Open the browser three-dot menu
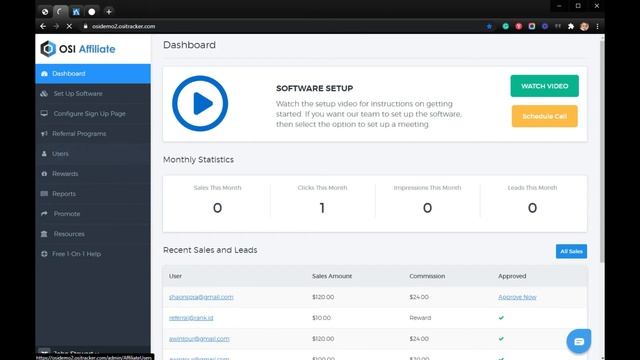This screenshot has height=360, width=640. coord(598,26)
